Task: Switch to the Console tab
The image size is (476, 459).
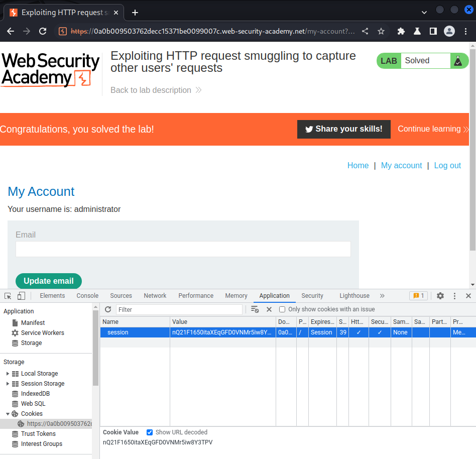Action: point(87,296)
